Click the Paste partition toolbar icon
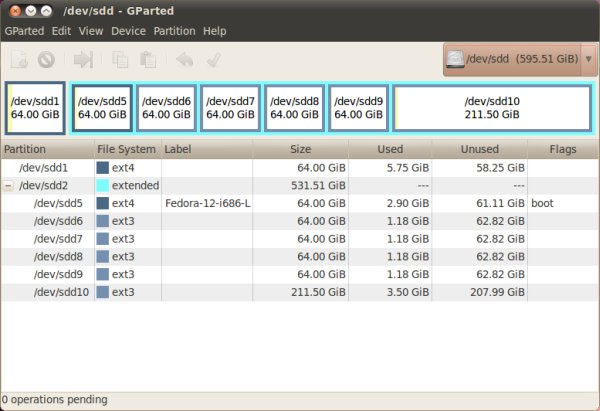 coord(148,60)
